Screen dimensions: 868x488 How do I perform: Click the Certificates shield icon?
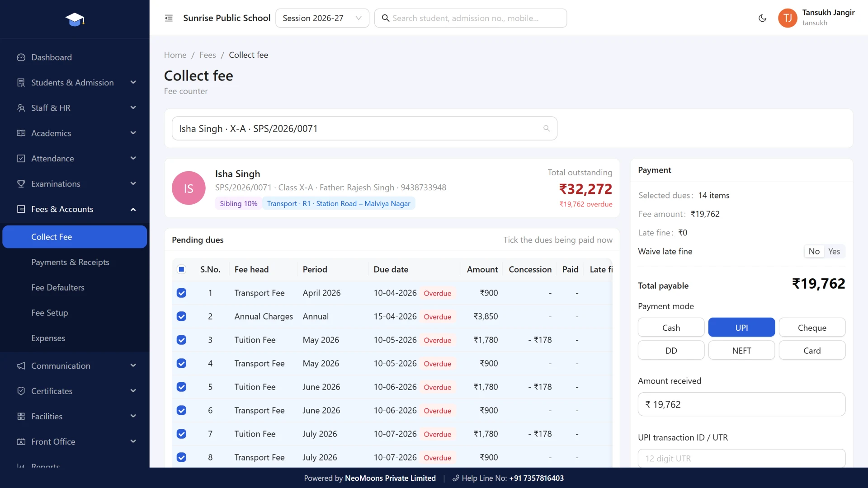[21, 391]
